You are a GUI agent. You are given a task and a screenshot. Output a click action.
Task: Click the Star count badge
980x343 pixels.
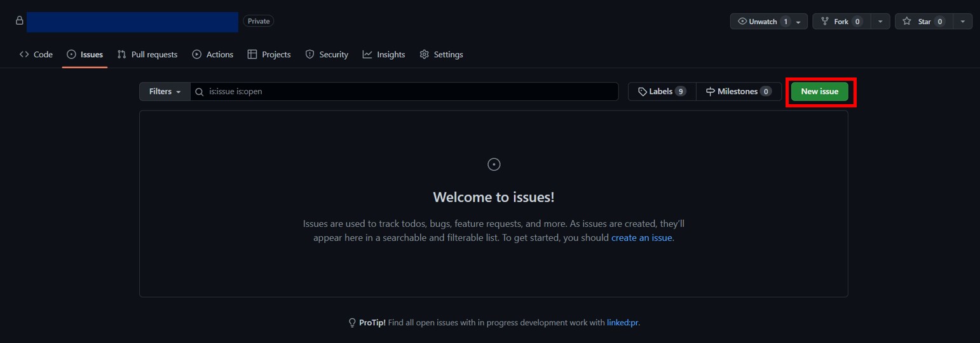(939, 22)
